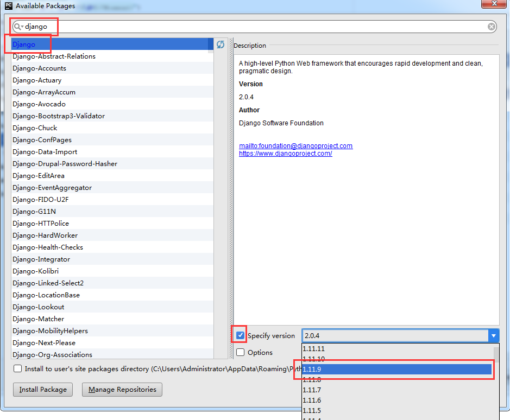Open Manage Repositories
Image resolution: width=510 pixels, height=420 pixels.
point(122,390)
